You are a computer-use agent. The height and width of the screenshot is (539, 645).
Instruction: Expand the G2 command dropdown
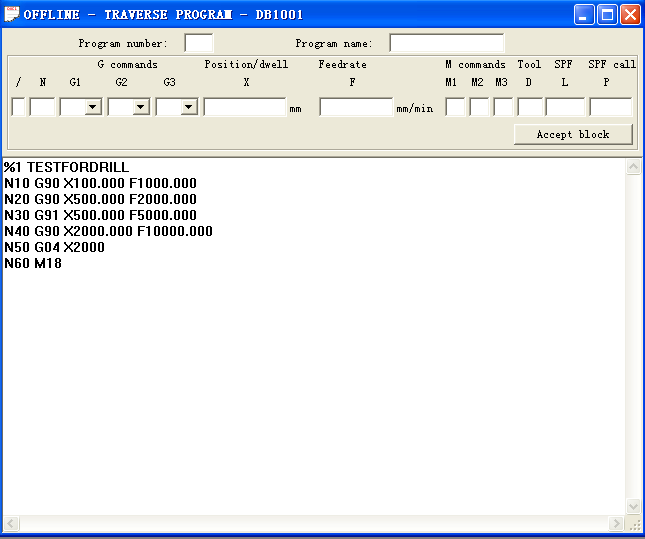pyautogui.click(x=140, y=107)
